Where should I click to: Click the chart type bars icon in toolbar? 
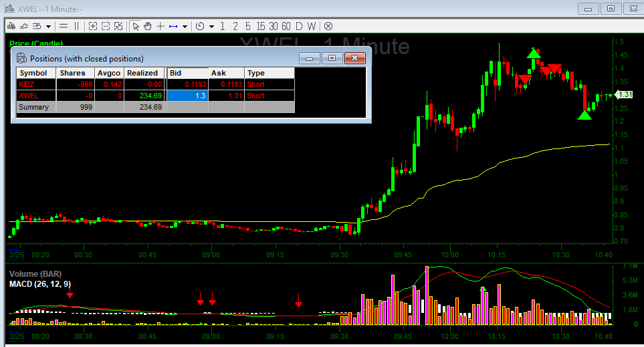pyautogui.click(x=11, y=26)
